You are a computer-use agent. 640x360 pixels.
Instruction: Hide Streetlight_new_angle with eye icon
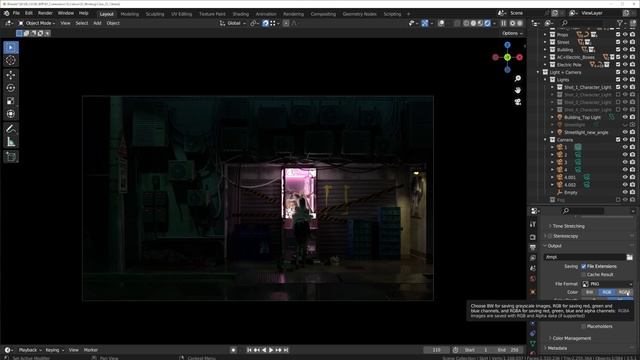(x=625, y=132)
